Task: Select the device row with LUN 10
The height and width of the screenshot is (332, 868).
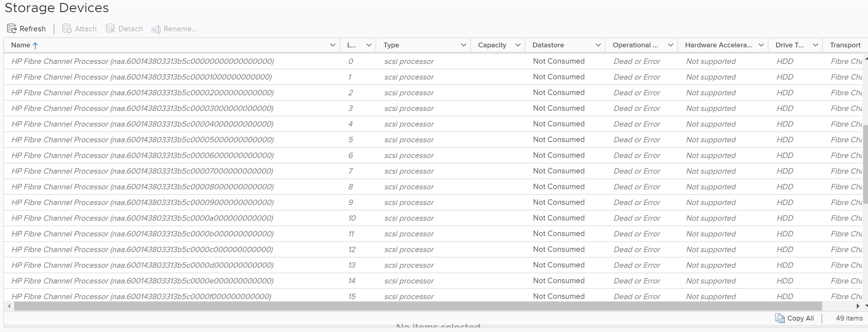Action: tap(141, 218)
